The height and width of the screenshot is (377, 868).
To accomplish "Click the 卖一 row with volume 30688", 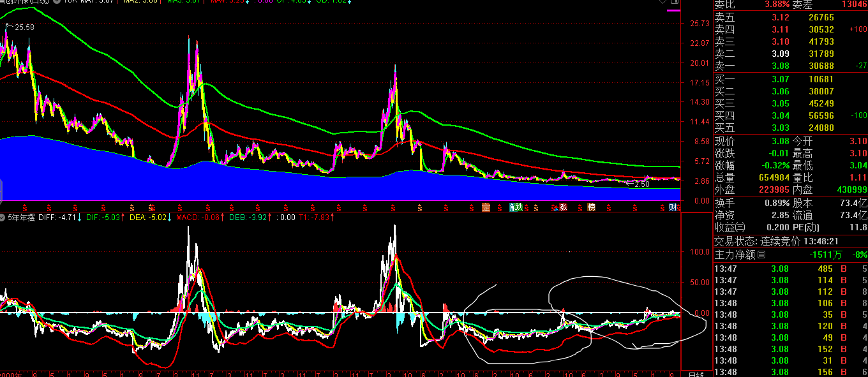I will [x=790, y=66].
